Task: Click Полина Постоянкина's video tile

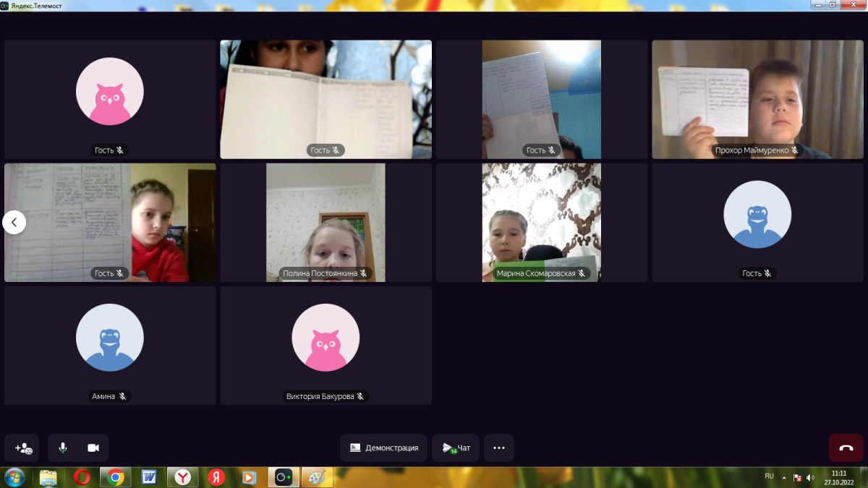Action: (x=325, y=222)
